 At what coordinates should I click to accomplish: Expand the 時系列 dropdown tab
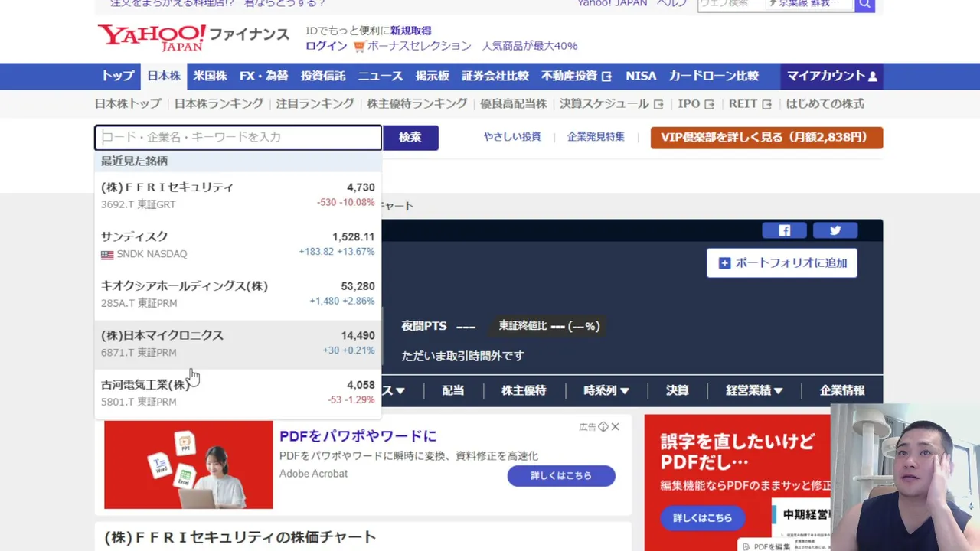606,390
